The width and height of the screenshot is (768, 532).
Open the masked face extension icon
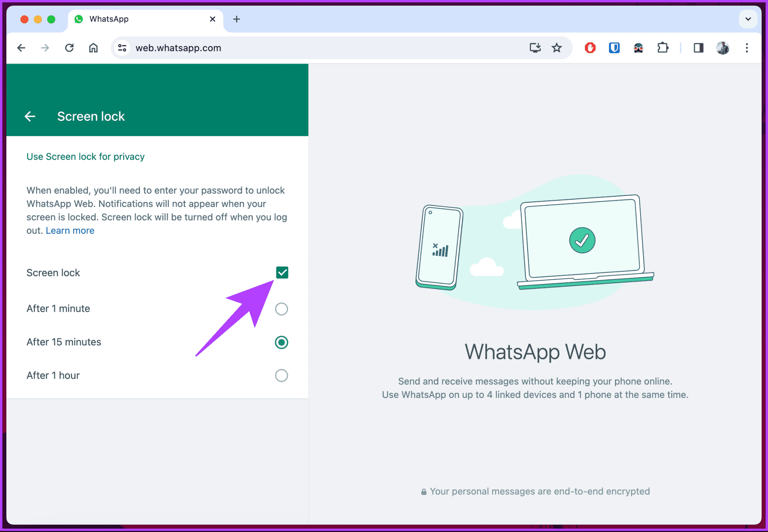[638, 48]
